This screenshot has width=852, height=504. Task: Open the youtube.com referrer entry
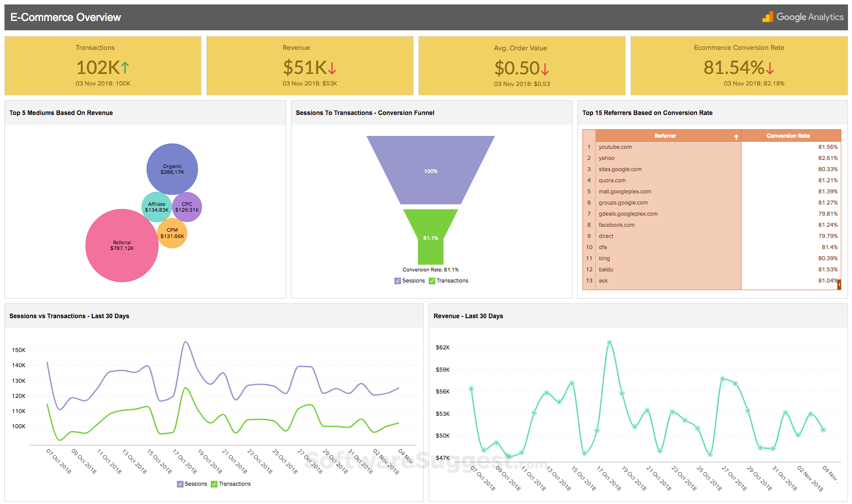click(615, 147)
